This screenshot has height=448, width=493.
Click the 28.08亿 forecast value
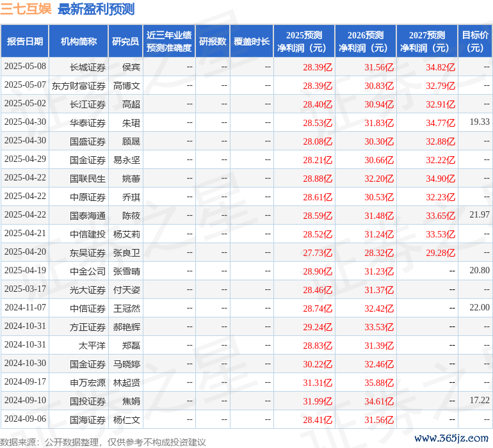coord(318,141)
